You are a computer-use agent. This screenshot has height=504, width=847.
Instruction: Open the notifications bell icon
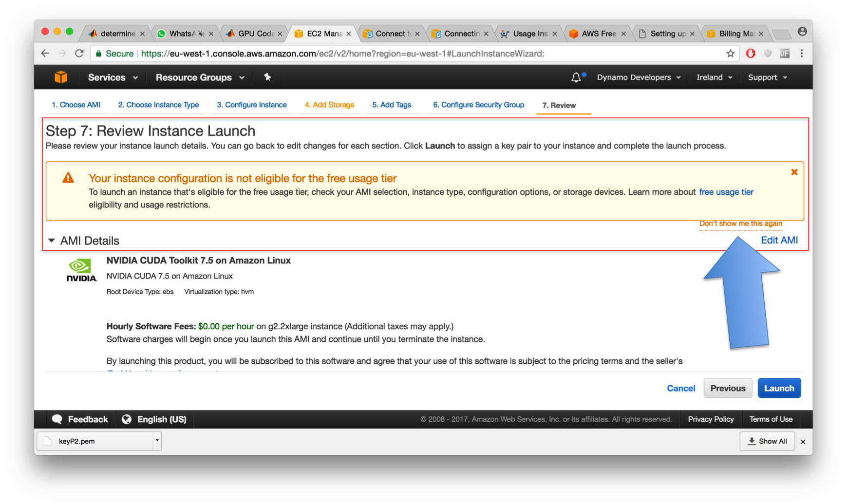pyautogui.click(x=576, y=77)
